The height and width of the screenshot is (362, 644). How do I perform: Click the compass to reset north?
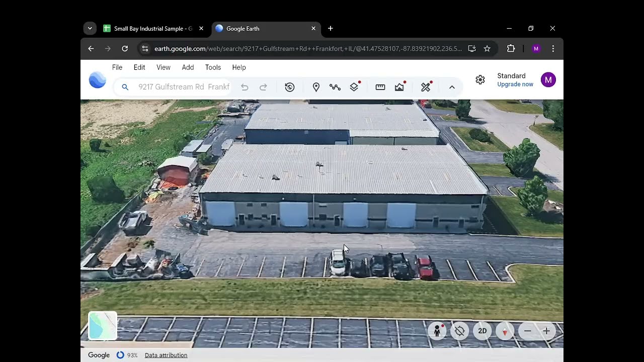coord(505,331)
